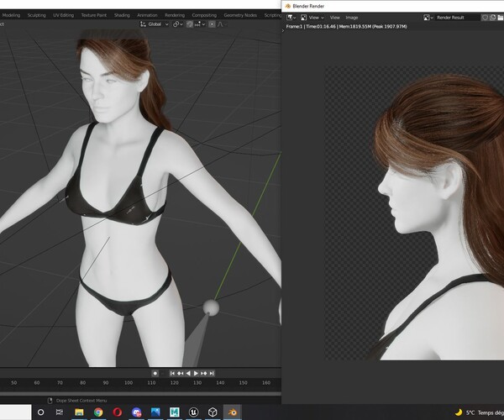The width and height of the screenshot is (504, 420).
Task: Expand the snapping options dropdown
Action: coord(198,24)
